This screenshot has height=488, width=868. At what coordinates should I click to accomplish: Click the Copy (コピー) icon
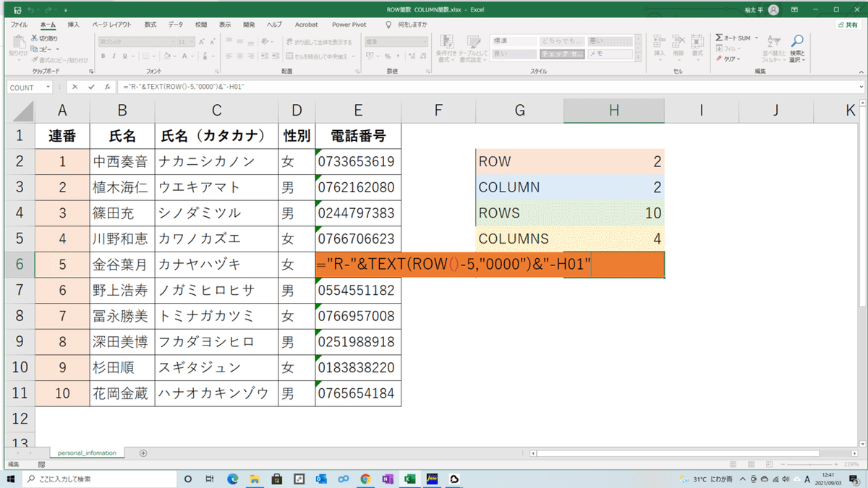pyautogui.click(x=35, y=49)
